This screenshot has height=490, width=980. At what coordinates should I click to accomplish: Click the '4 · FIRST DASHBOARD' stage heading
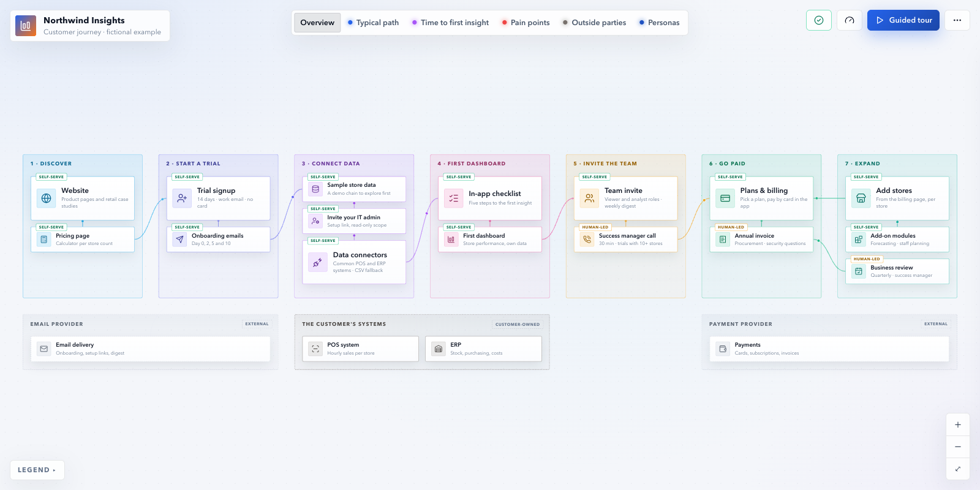pos(472,164)
